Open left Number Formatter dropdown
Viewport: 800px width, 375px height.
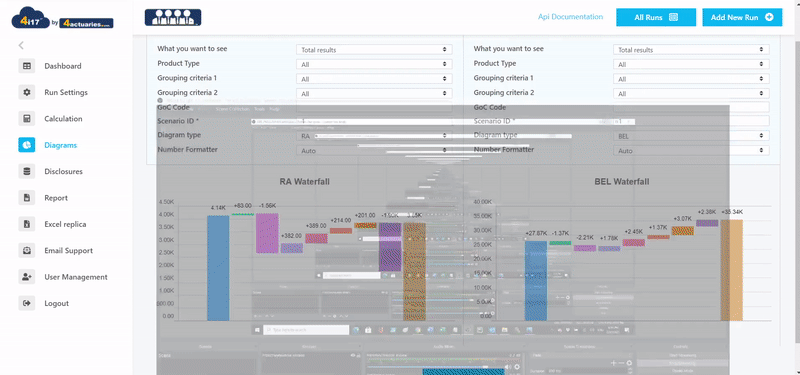click(374, 151)
